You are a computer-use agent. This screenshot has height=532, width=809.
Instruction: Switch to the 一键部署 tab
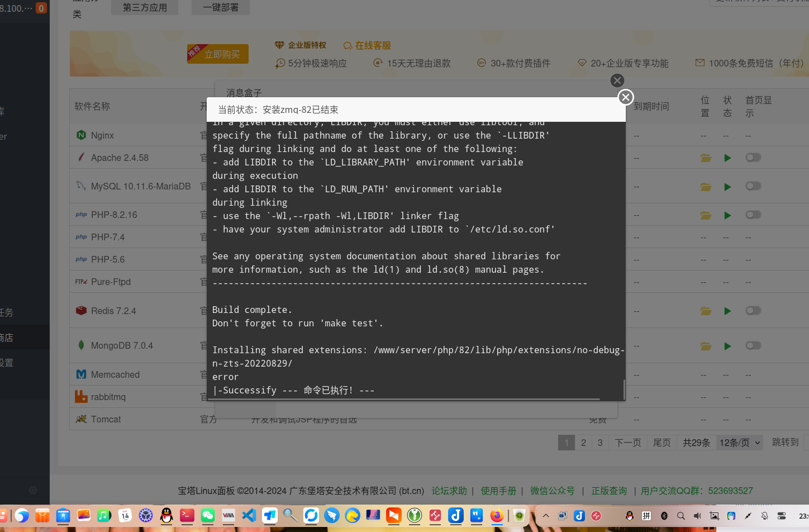pyautogui.click(x=221, y=7)
